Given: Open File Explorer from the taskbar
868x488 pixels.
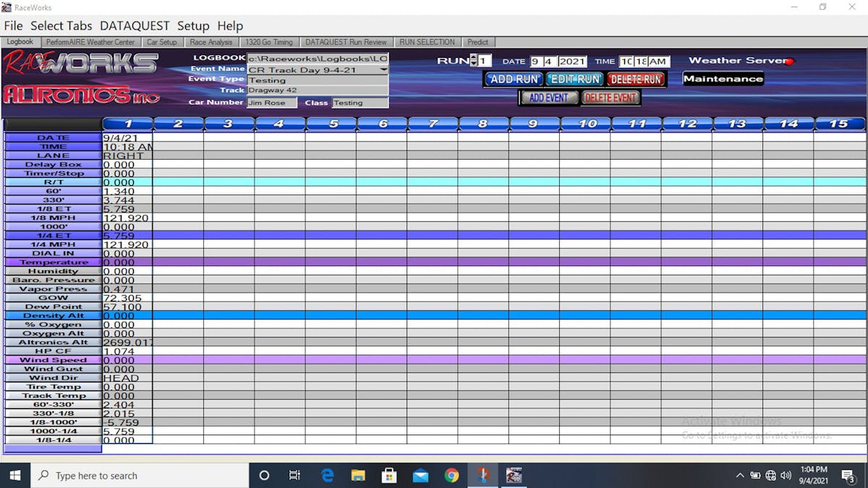Looking at the screenshot, I should click(358, 475).
